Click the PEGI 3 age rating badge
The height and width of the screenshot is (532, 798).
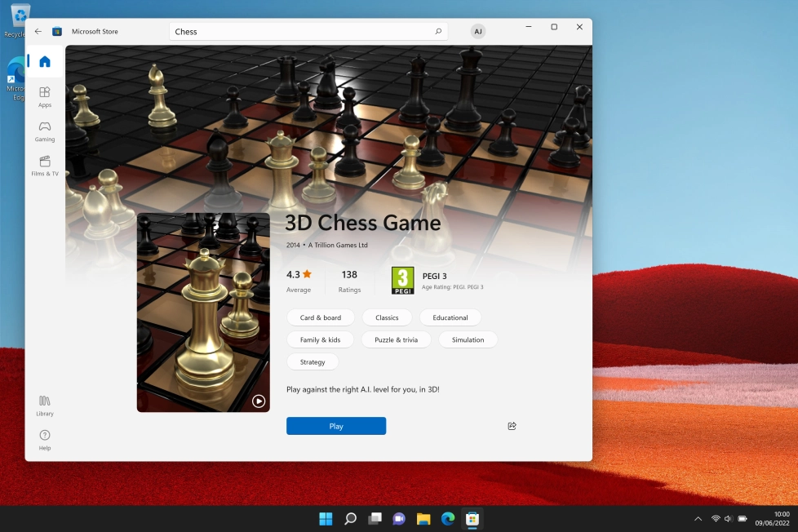[x=402, y=281]
